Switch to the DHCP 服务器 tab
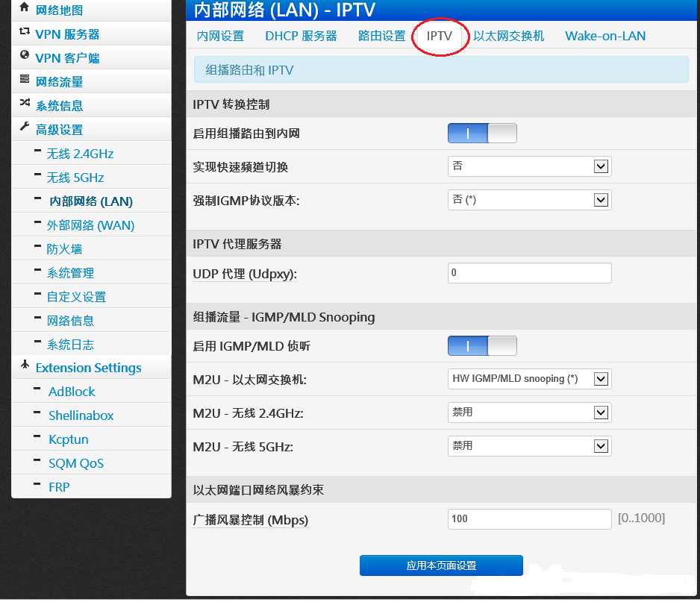 click(x=301, y=36)
